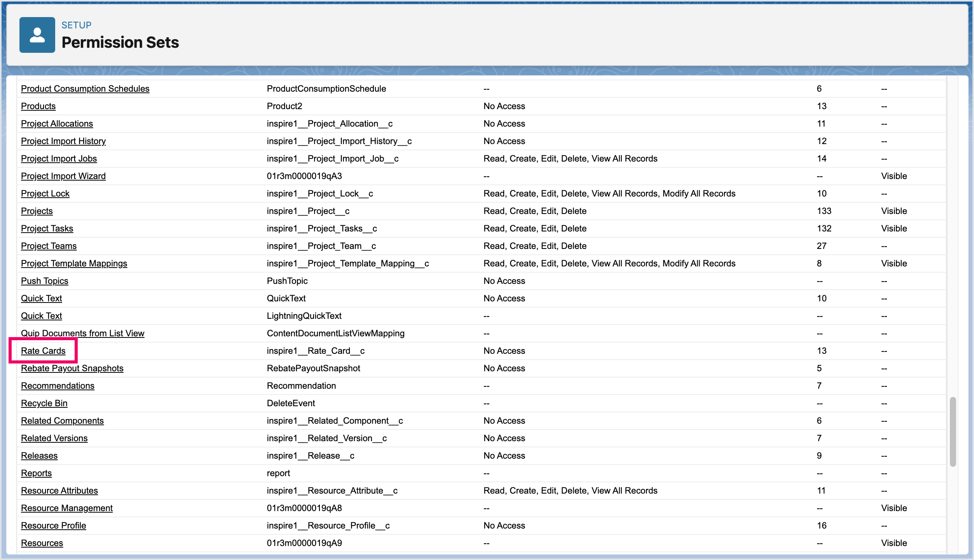Open Project Import History link
This screenshot has height=560, width=974.
click(63, 141)
